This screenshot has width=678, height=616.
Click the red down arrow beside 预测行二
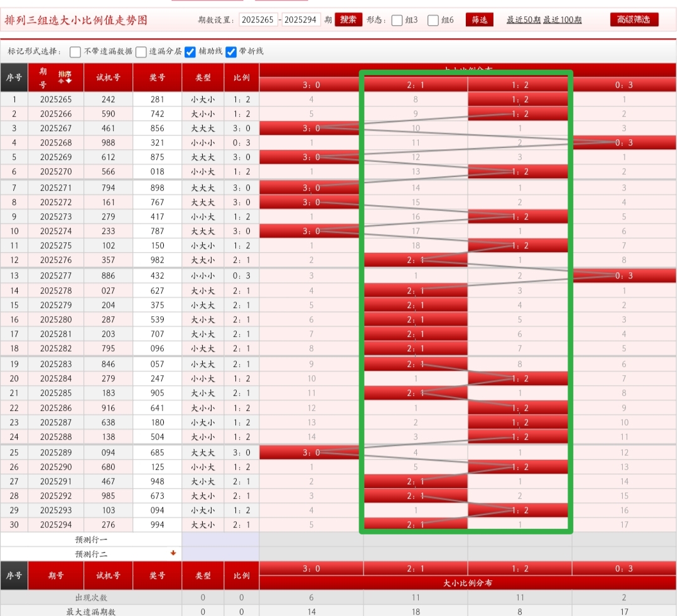(x=173, y=553)
